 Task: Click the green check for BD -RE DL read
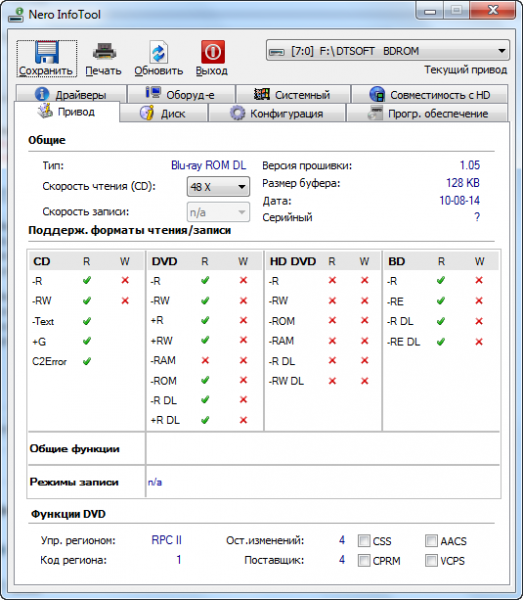click(441, 341)
